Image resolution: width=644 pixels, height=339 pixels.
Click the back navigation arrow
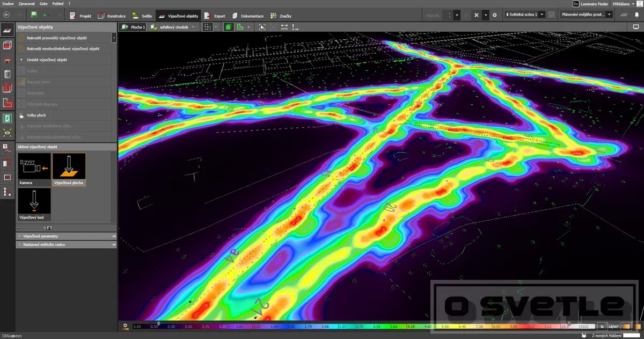tap(7, 16)
